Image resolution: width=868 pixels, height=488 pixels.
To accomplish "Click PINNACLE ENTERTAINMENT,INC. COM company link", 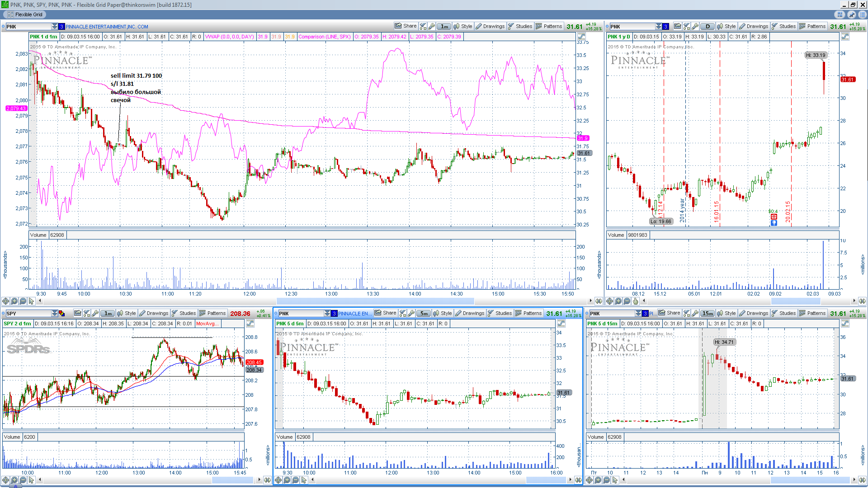I will pos(107,27).
